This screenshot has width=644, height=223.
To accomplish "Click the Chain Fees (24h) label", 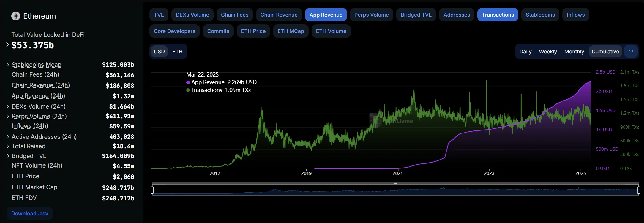I will (35, 74).
